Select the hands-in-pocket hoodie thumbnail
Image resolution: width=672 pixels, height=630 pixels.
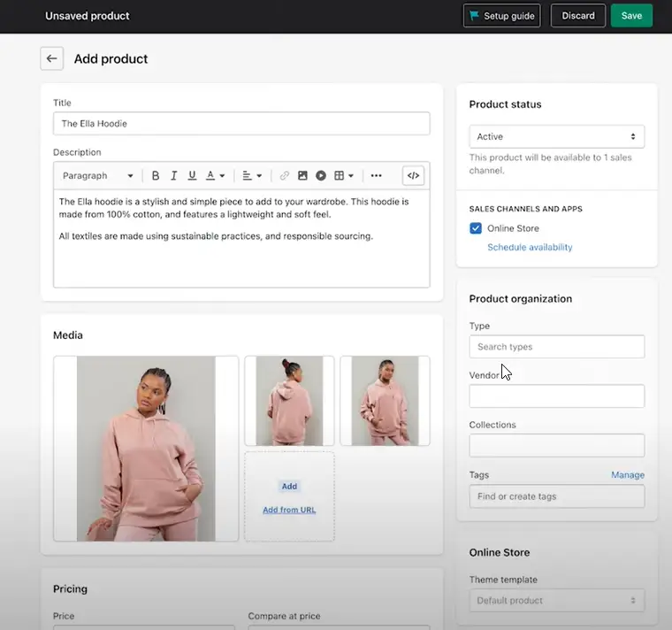click(x=385, y=401)
